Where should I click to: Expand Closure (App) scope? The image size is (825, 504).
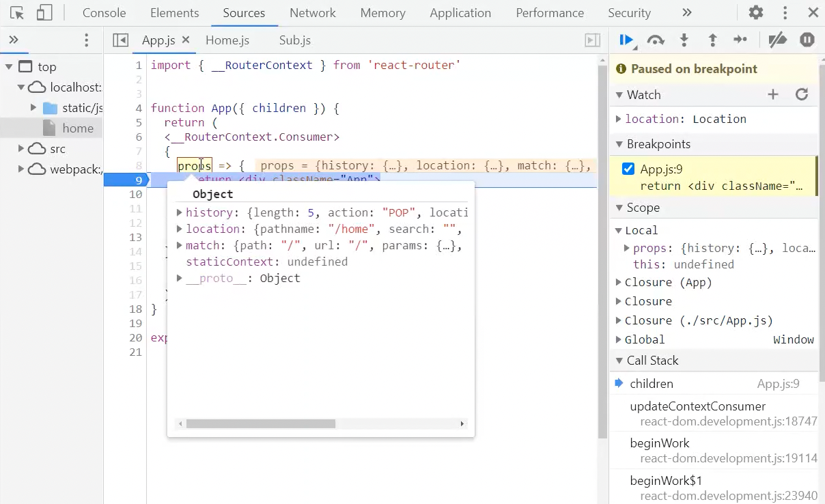click(619, 282)
